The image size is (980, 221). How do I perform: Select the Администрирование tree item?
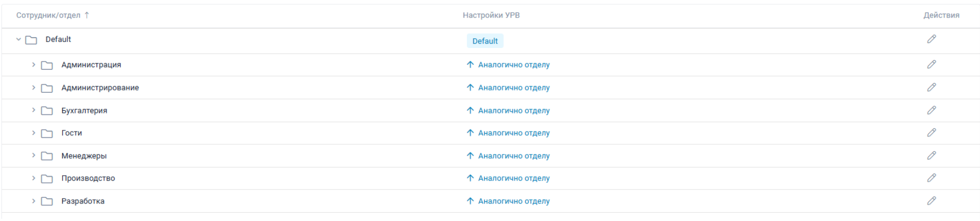tap(100, 87)
